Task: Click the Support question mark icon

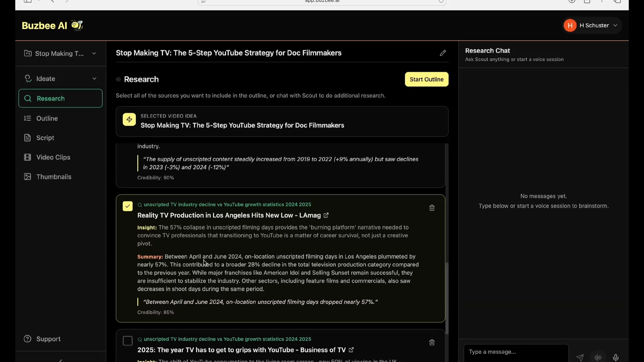Action: pos(28,339)
